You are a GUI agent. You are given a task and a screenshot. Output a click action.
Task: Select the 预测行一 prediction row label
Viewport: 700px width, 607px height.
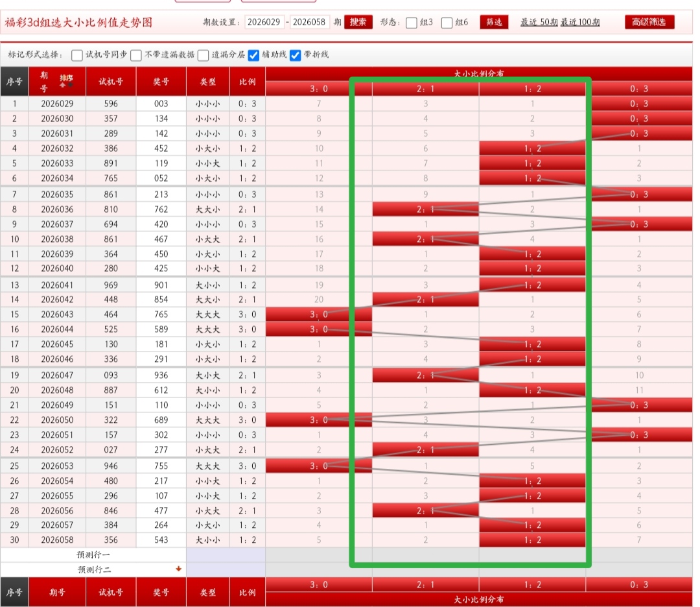point(93,555)
